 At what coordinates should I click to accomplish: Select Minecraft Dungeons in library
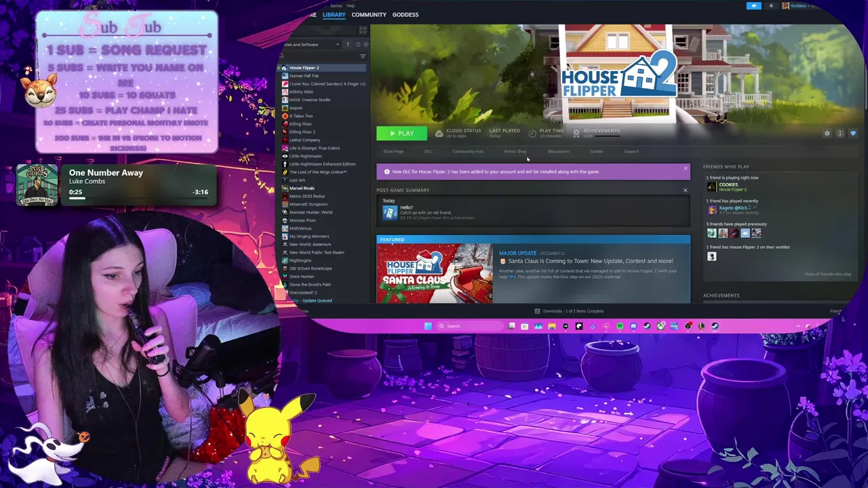tap(309, 204)
